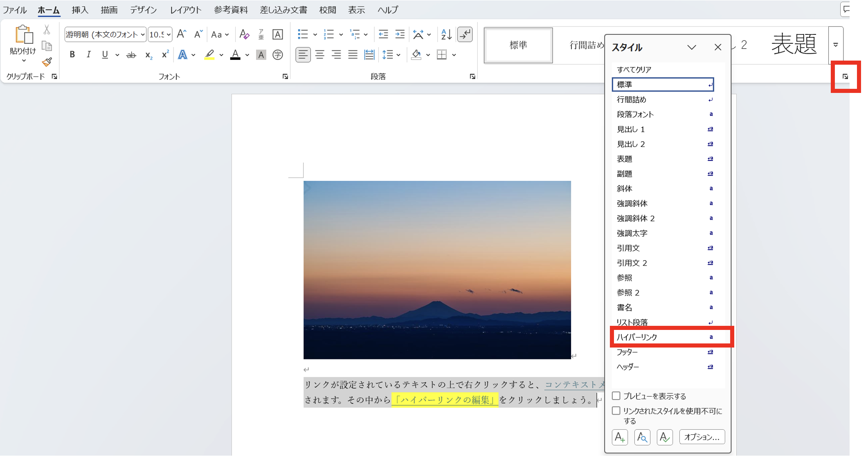Expand the font size dropdown

(x=169, y=35)
